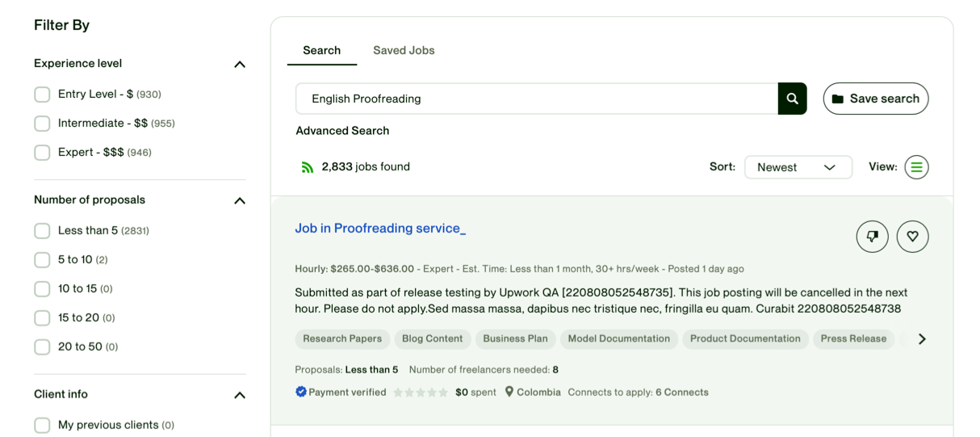Toggle the list view icon
This screenshot has height=437, width=980.
tap(916, 167)
